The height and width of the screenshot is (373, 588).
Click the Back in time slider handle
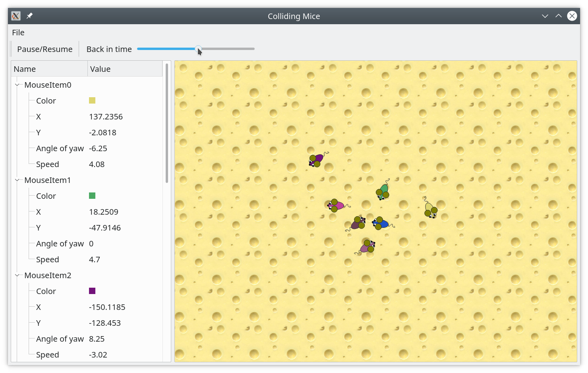tap(198, 49)
